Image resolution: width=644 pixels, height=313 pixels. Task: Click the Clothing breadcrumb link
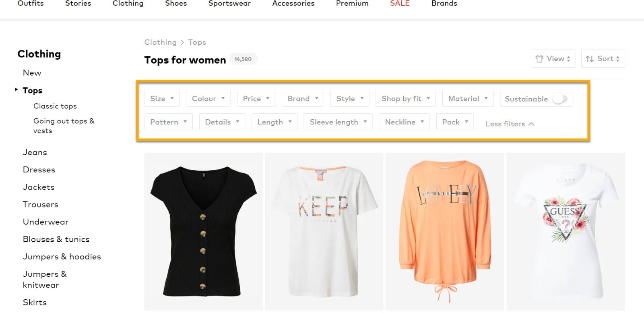pos(160,42)
